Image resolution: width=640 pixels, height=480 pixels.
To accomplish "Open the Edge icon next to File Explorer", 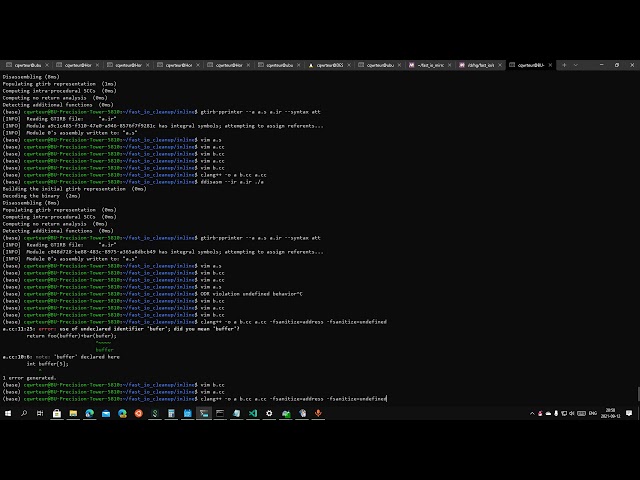I will (89, 413).
